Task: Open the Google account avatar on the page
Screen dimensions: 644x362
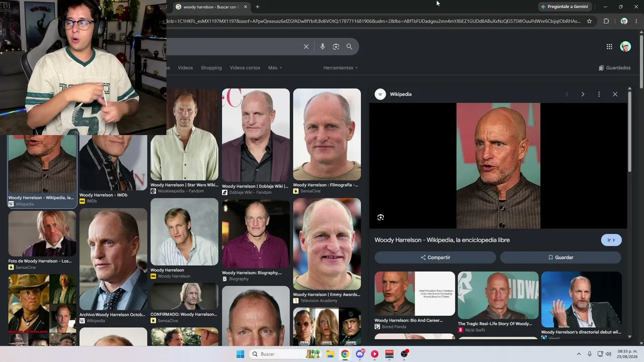Action: 625,47
